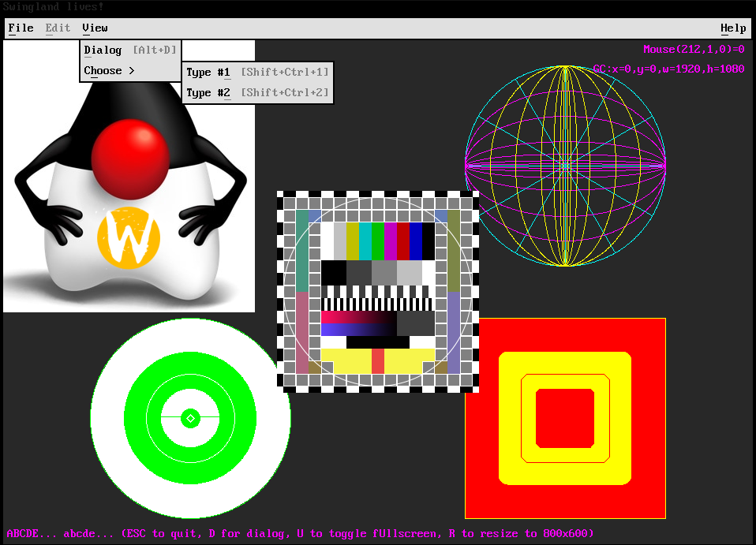
Task: Click the wireframe sphere graphic
Action: [565, 166]
